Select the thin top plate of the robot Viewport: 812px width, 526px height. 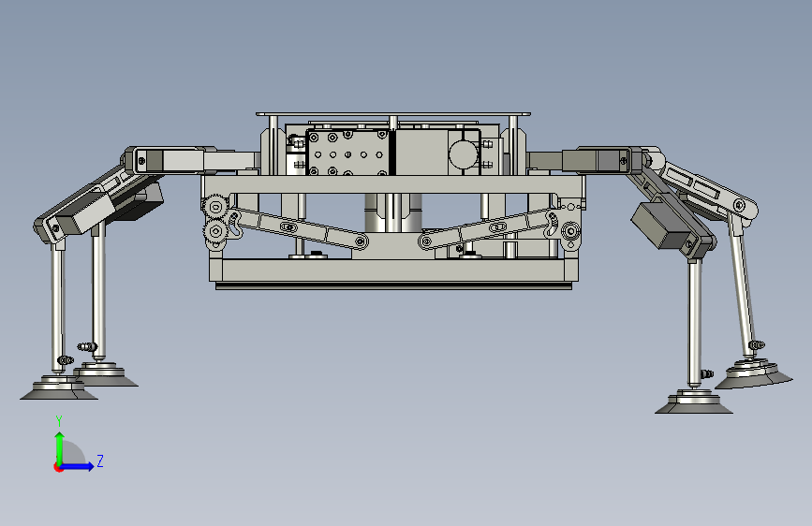(393, 114)
